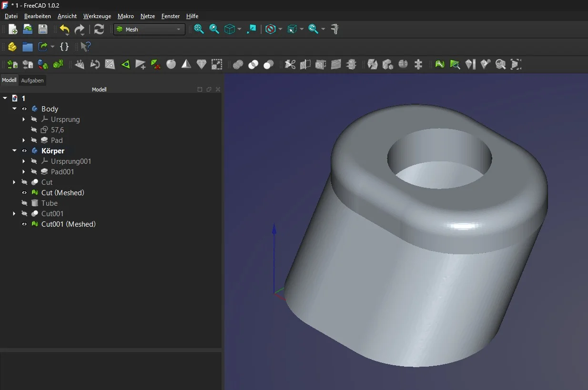Show the hidden Tube object
Image resolution: width=588 pixels, height=390 pixels.
click(x=24, y=203)
